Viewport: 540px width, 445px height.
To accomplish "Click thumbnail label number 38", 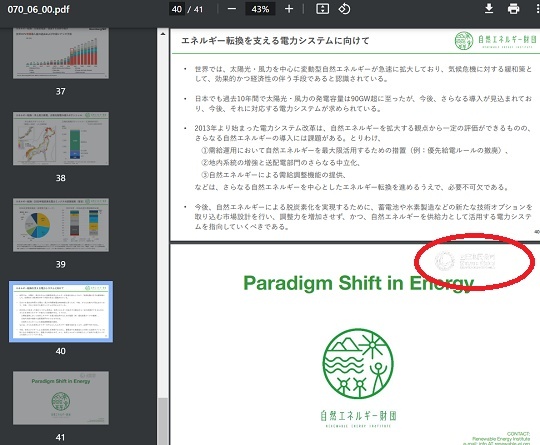I will tap(61, 178).
